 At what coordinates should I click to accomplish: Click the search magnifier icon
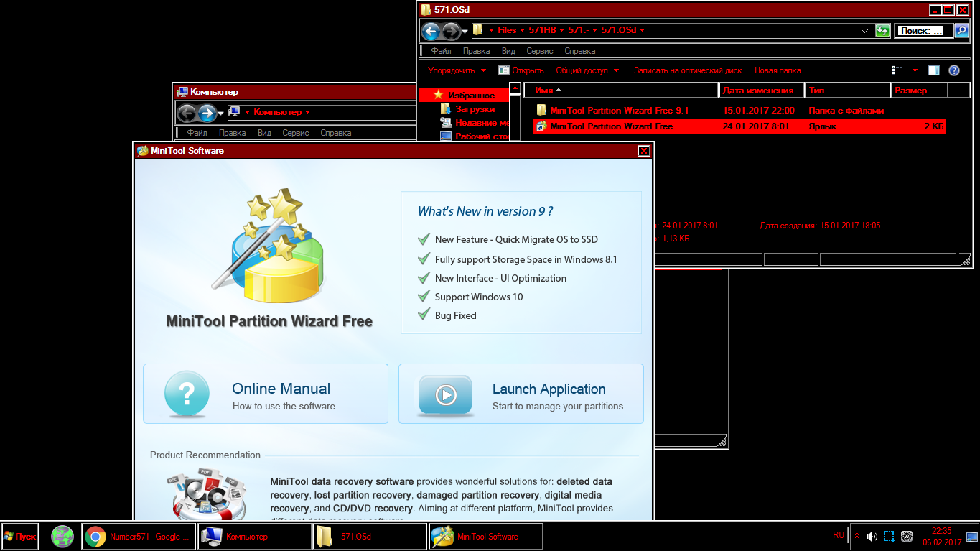(961, 30)
